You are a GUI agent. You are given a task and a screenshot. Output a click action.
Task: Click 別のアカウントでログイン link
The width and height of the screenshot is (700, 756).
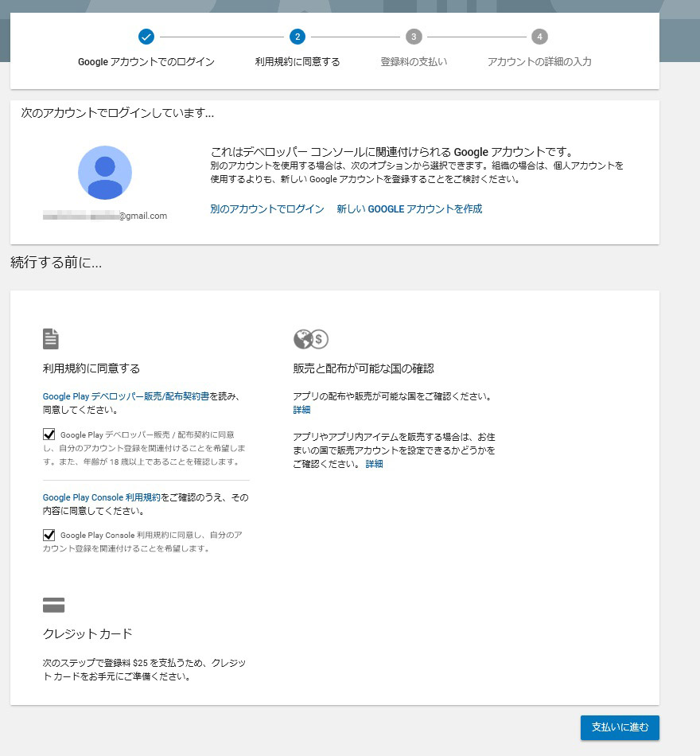pos(267,208)
